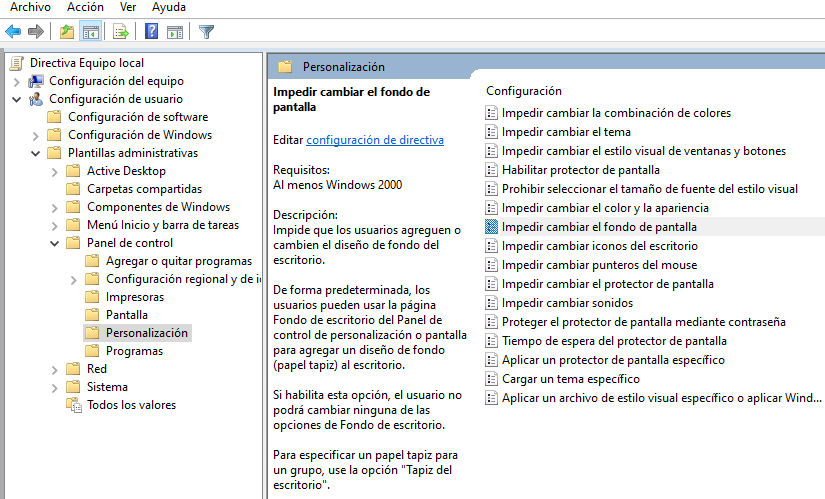Select Proteger el protector de pantalla mediante contraseña
The width and height of the screenshot is (825, 499).
(x=644, y=322)
